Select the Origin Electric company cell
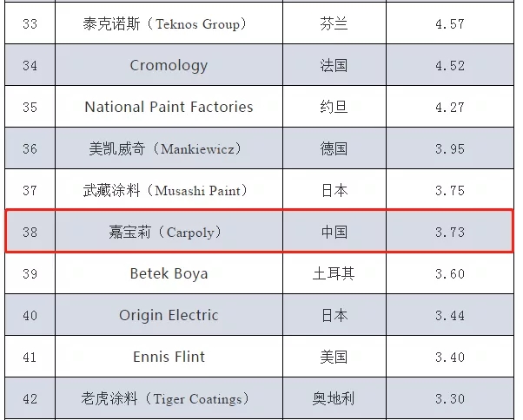523x420 pixels. tap(169, 315)
